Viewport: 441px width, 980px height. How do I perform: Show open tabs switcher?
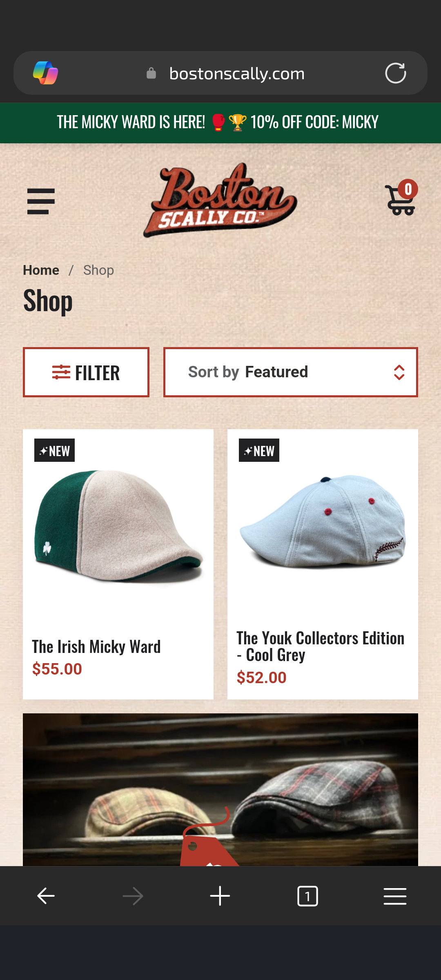click(x=307, y=896)
